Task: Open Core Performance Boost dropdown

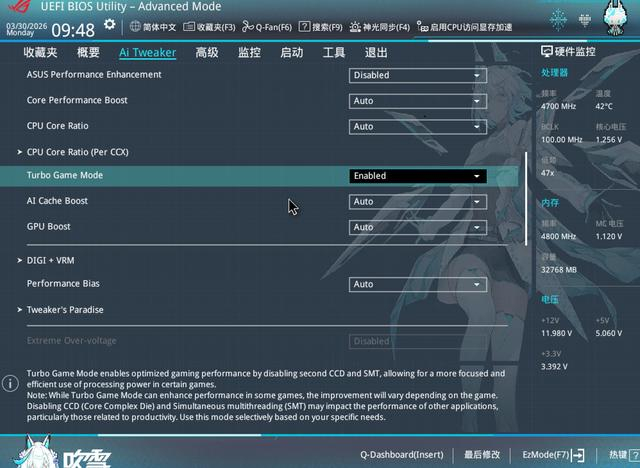Action: 418,101
